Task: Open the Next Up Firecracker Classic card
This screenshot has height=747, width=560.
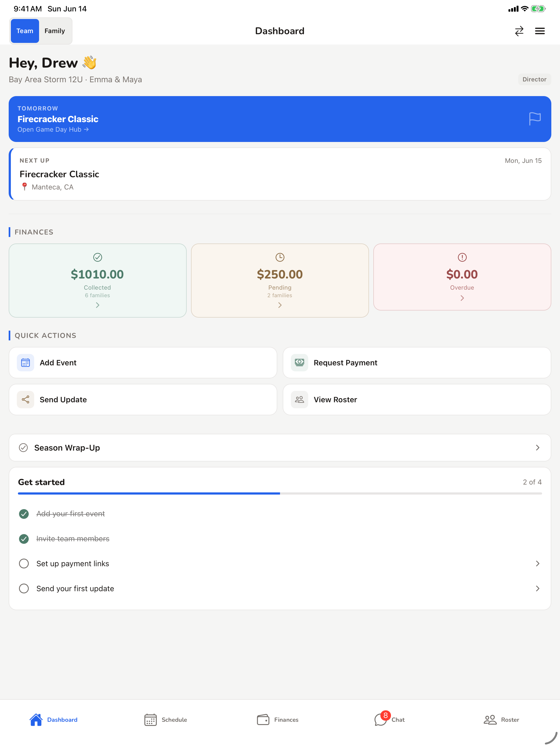Action: tap(280, 174)
